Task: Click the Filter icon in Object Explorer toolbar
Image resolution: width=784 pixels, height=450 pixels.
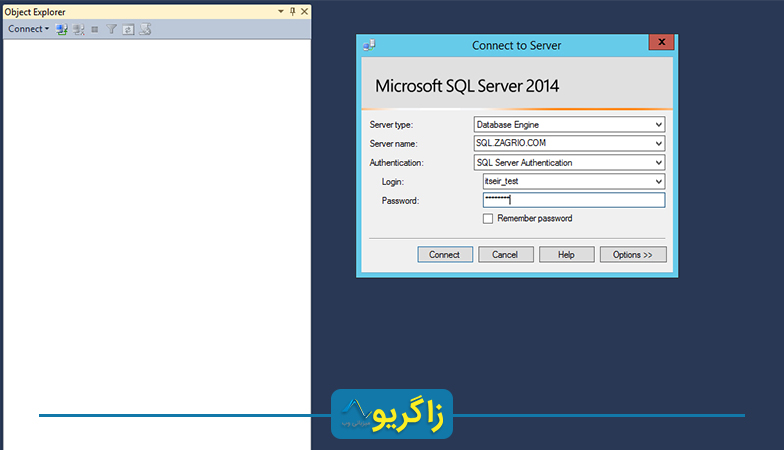Action: point(112,30)
